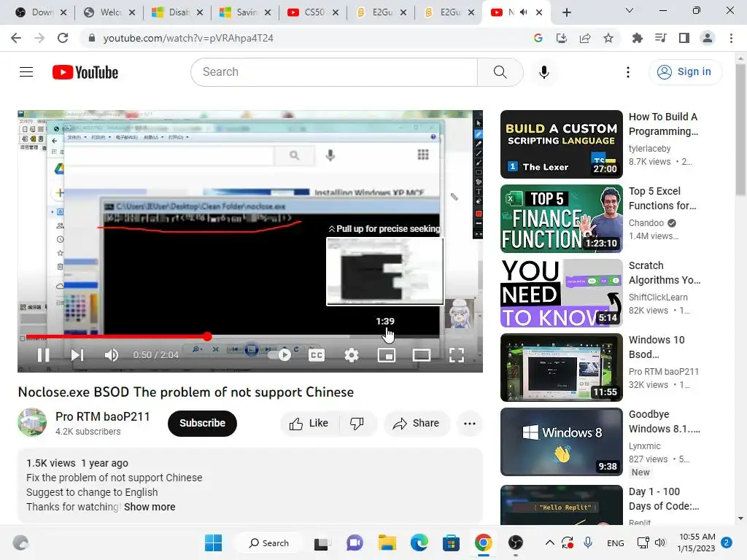Switch to the Welc tab
This screenshot has width=747, height=560.
[x=109, y=12]
